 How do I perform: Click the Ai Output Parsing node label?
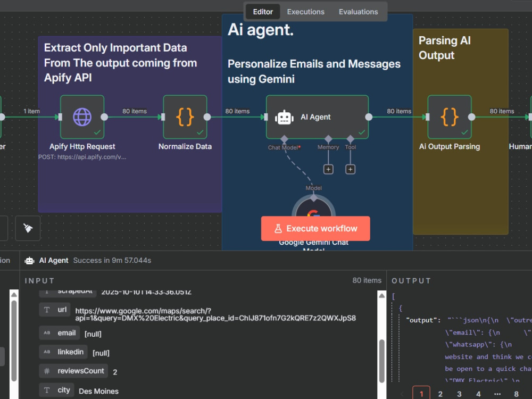click(x=450, y=147)
